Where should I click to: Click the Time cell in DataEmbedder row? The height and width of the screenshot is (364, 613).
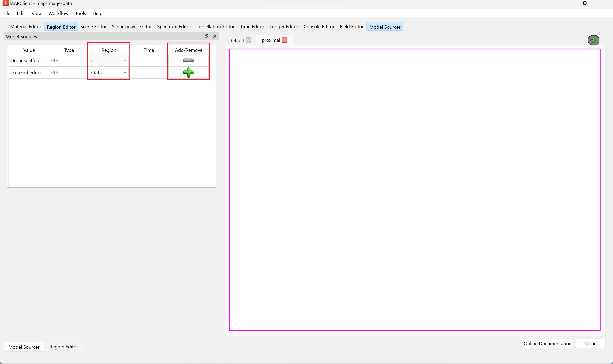coord(149,73)
